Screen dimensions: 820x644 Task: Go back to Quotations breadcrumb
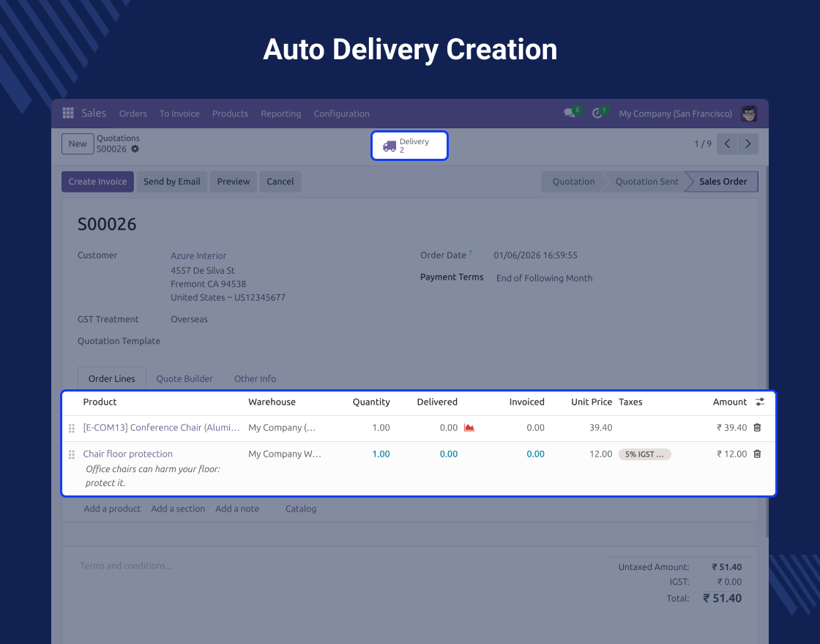click(118, 138)
